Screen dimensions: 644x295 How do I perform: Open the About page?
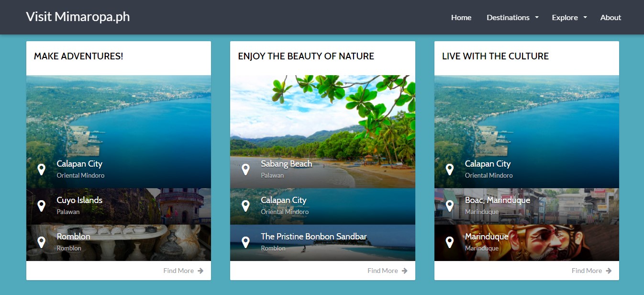[x=611, y=17]
